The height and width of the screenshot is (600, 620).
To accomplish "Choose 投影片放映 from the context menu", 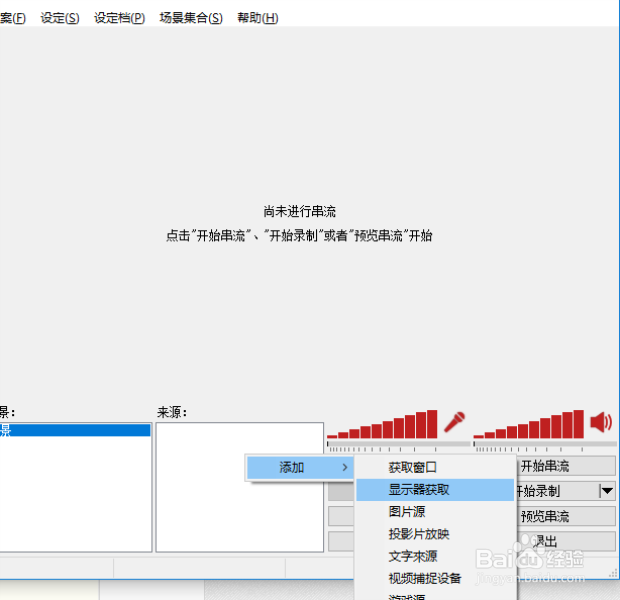I will (x=435, y=534).
